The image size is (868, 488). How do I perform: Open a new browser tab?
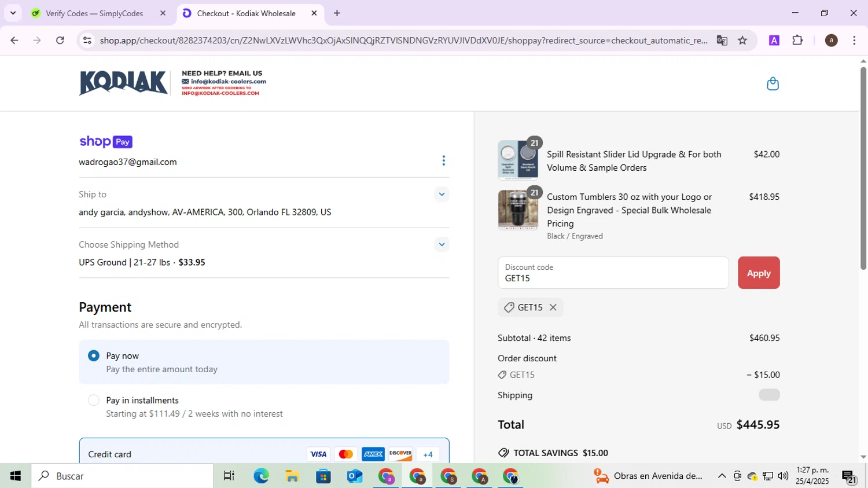[337, 13]
